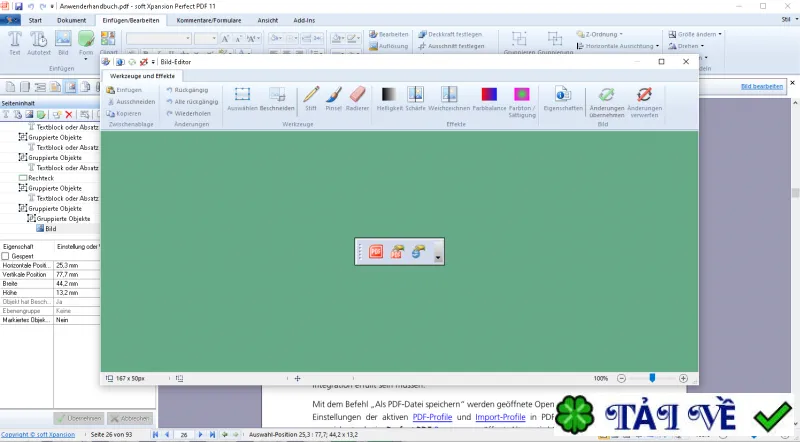This screenshot has width=800, height=442.
Task: Open the Stil dropdown
Action: [790, 19]
